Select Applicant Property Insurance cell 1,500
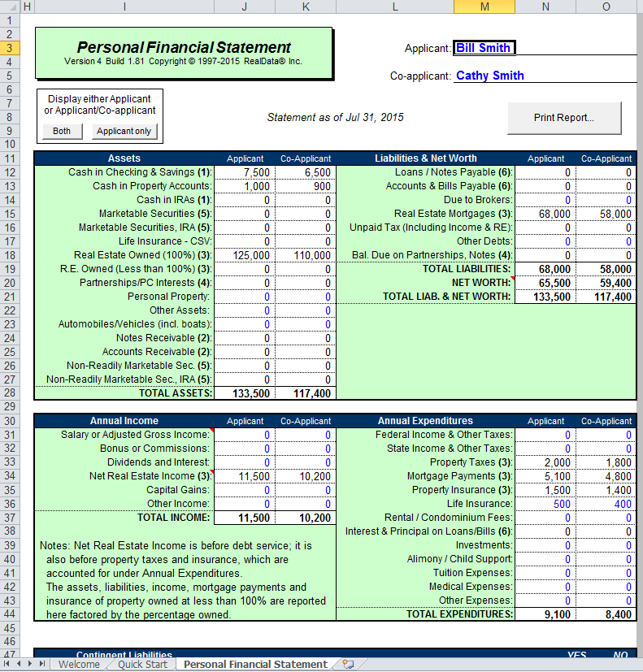This screenshot has width=643, height=672. click(545, 490)
